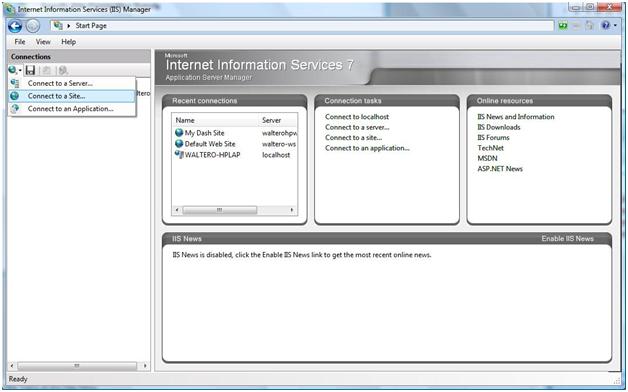Click Connections pane scrollbar right arrow
The image size is (628, 392).
coord(145,366)
